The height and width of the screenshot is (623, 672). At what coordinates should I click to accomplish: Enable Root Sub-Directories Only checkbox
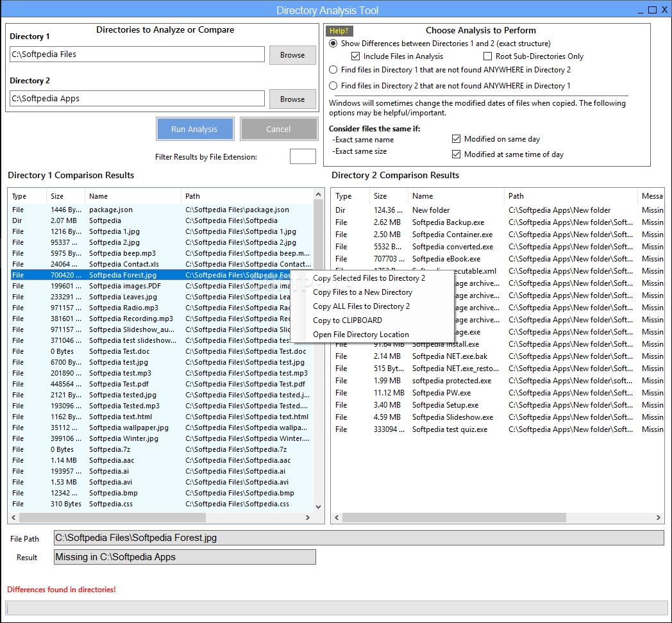coord(487,56)
